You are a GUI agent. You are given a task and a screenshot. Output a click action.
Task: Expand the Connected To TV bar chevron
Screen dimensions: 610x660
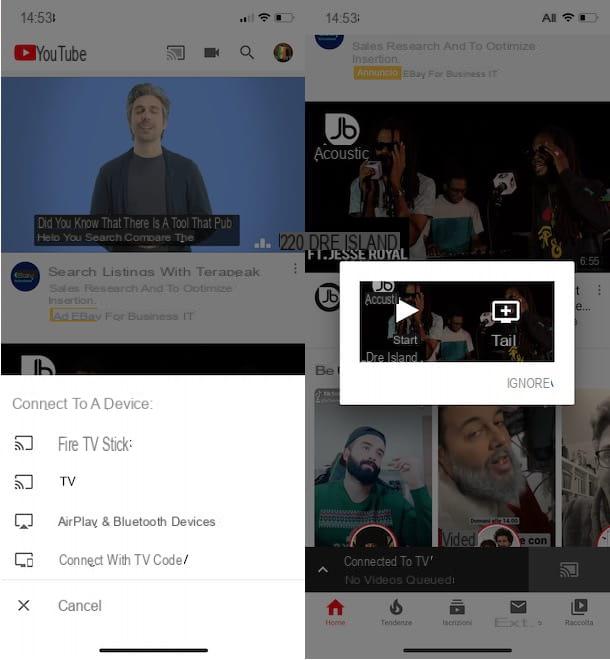click(x=323, y=570)
